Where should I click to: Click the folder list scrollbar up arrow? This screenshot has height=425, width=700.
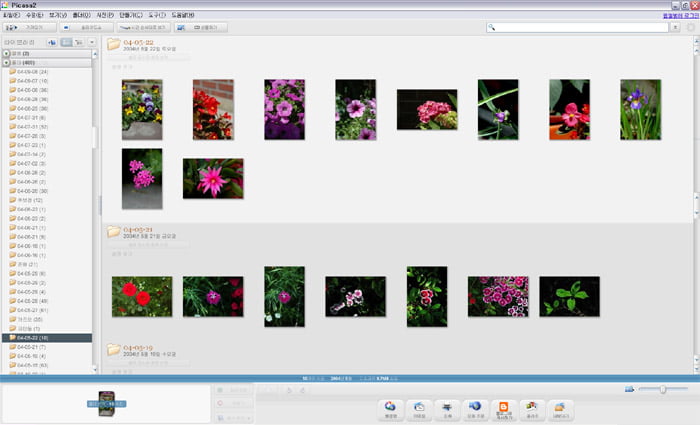pyautogui.click(x=95, y=54)
